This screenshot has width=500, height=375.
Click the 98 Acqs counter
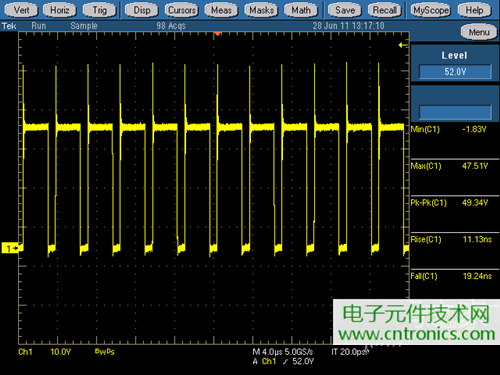[171, 26]
